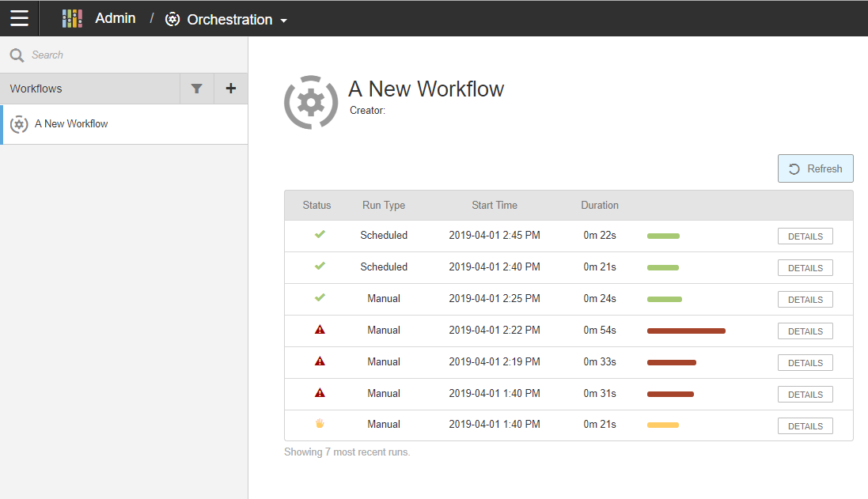Click the filter workflows funnel icon
Screen dimensions: 868x499
pos(197,89)
